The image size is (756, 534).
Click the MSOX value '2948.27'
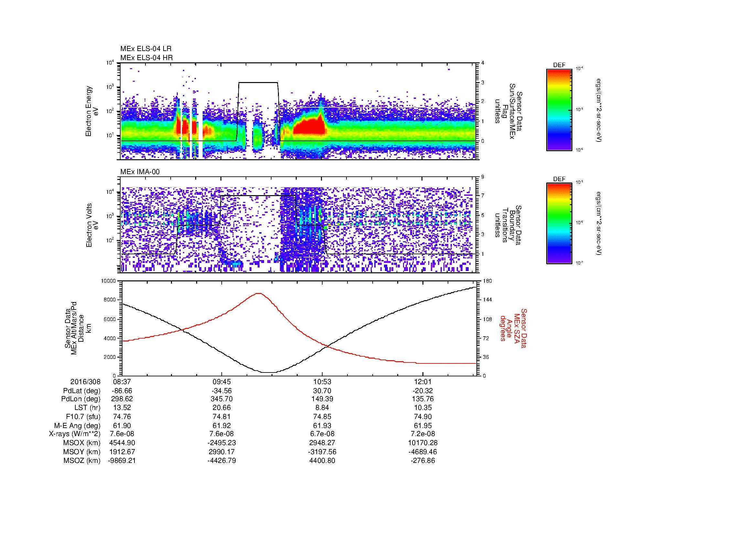322,443
